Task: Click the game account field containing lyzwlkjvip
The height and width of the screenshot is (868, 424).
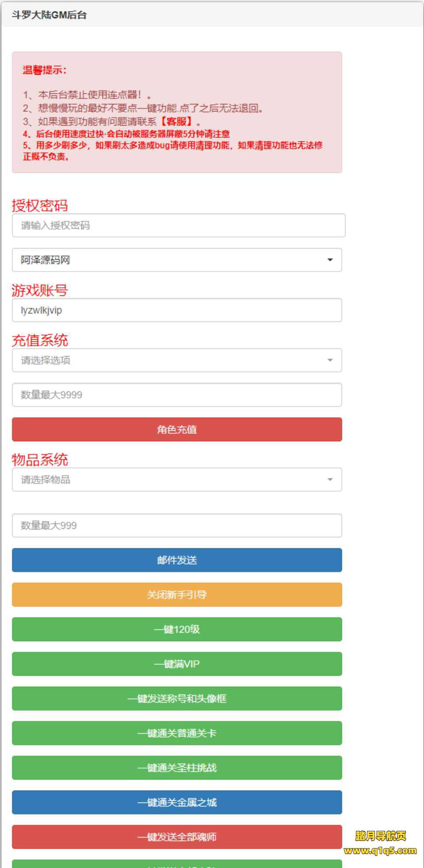Action: tap(177, 310)
